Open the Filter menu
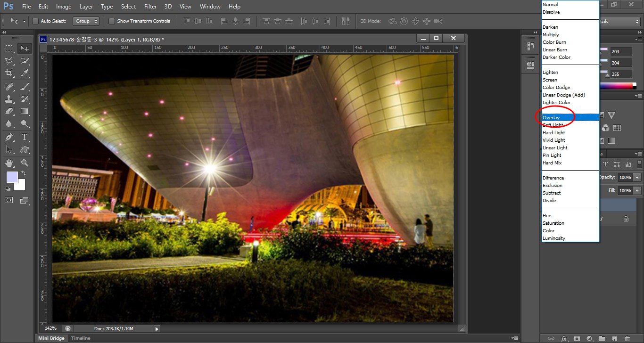 [x=150, y=7]
